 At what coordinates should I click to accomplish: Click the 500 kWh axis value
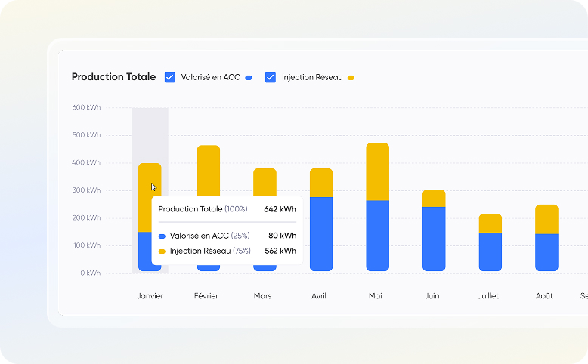[86, 135]
